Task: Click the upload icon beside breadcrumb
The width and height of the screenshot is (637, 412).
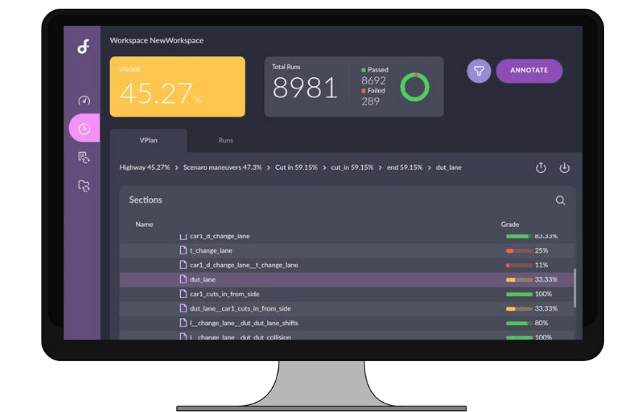Action: point(541,168)
